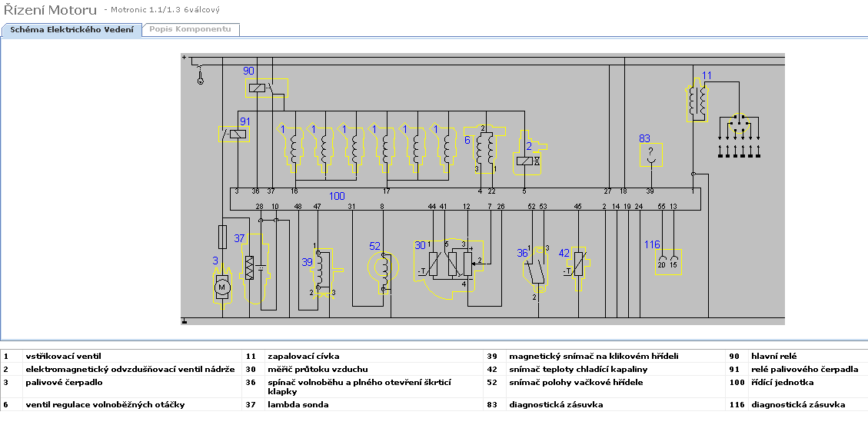
Task: Select legend entry 'diagnostická zásuvka' number 116
Action: 798,404
